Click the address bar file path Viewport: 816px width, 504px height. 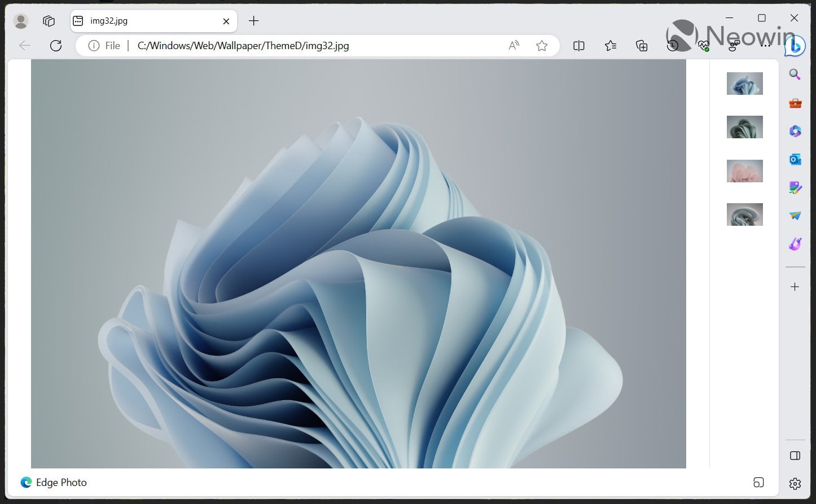(243, 46)
